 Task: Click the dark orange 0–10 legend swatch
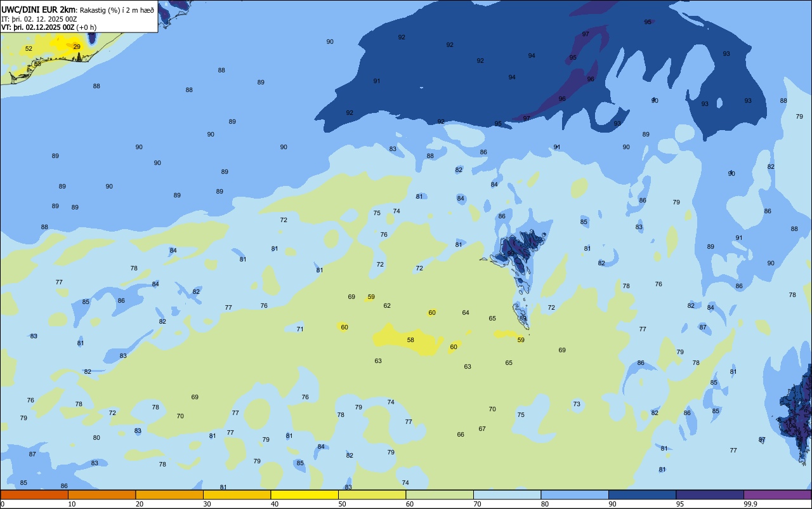click(34, 494)
